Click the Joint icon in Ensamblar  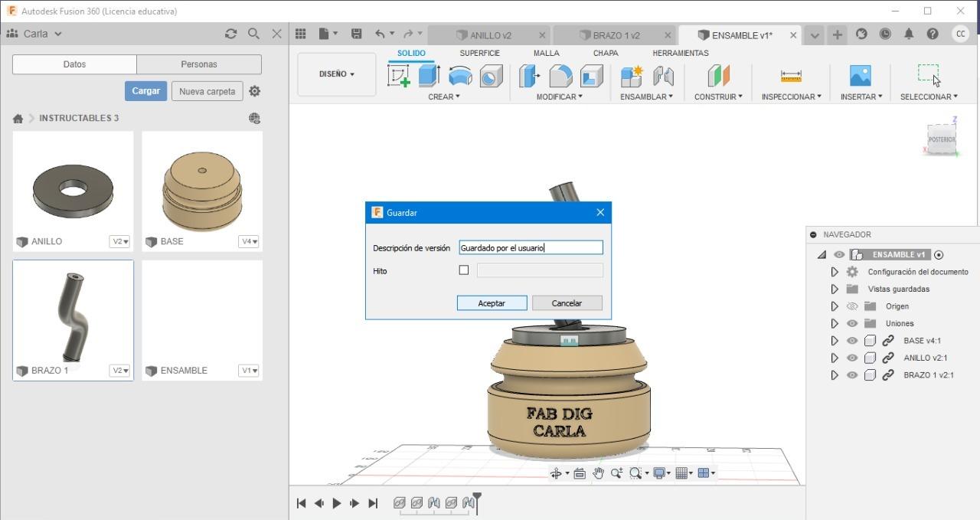point(663,76)
